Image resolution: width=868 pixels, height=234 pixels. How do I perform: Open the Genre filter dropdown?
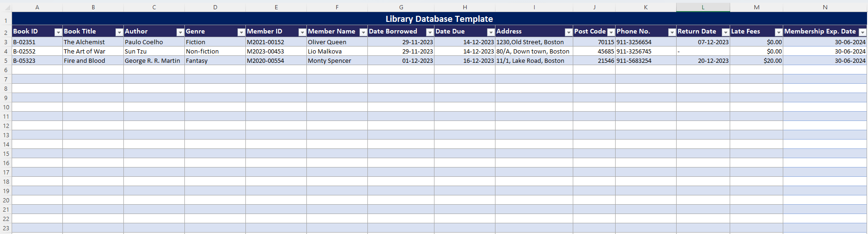[x=241, y=32]
